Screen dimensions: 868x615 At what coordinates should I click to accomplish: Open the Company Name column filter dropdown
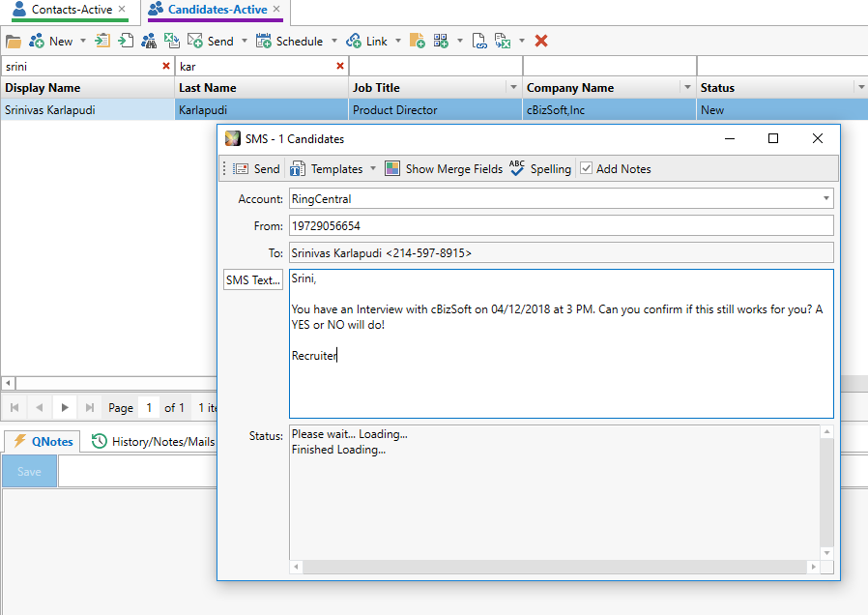pyautogui.click(x=687, y=87)
